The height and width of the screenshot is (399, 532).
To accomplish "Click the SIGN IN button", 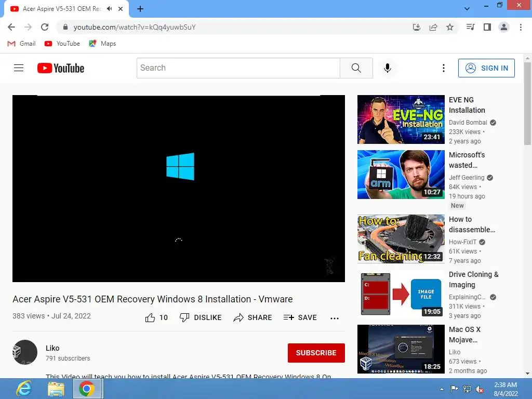I will (x=486, y=68).
